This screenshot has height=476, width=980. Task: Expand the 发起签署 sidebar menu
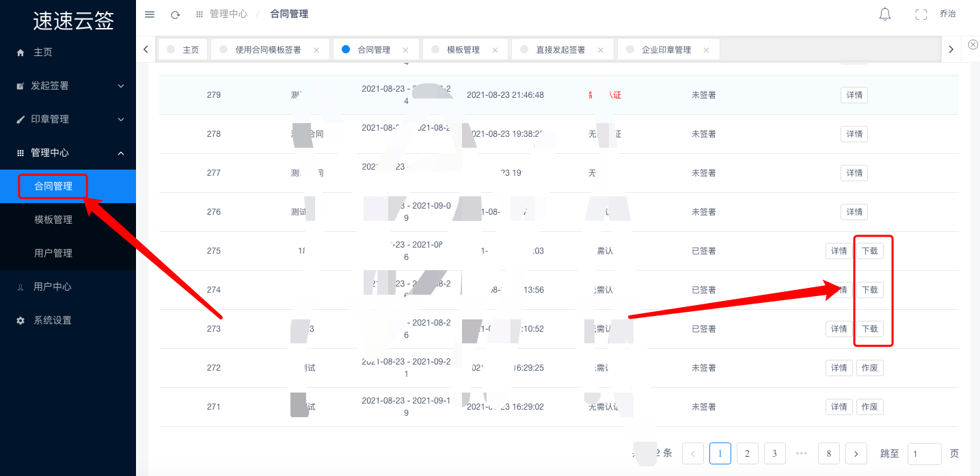(68, 85)
